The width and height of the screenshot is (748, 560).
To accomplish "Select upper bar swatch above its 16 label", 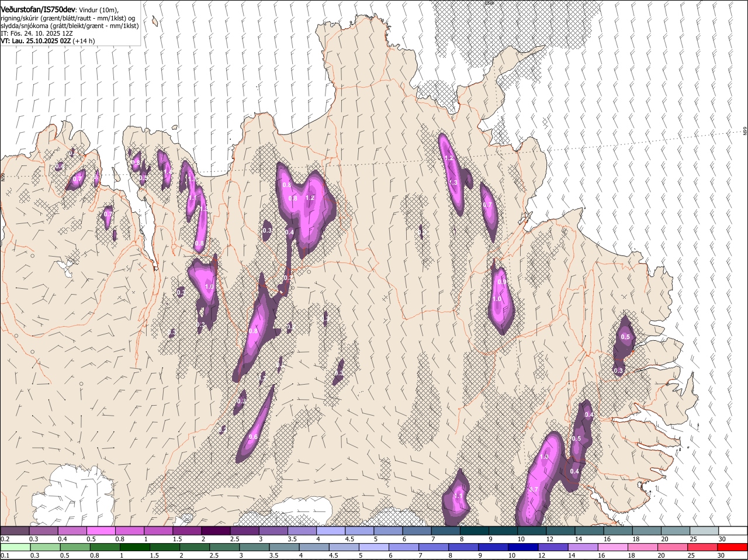I will coord(618,531).
